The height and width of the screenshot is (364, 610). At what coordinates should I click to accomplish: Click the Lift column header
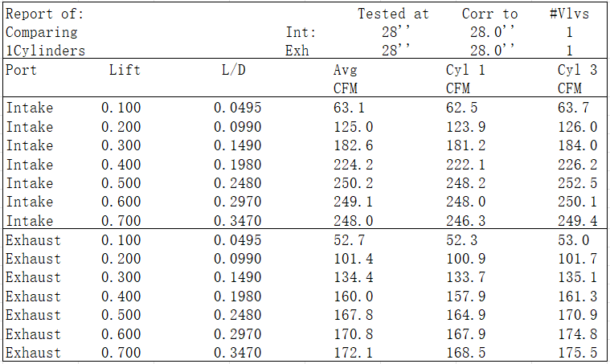click(125, 70)
